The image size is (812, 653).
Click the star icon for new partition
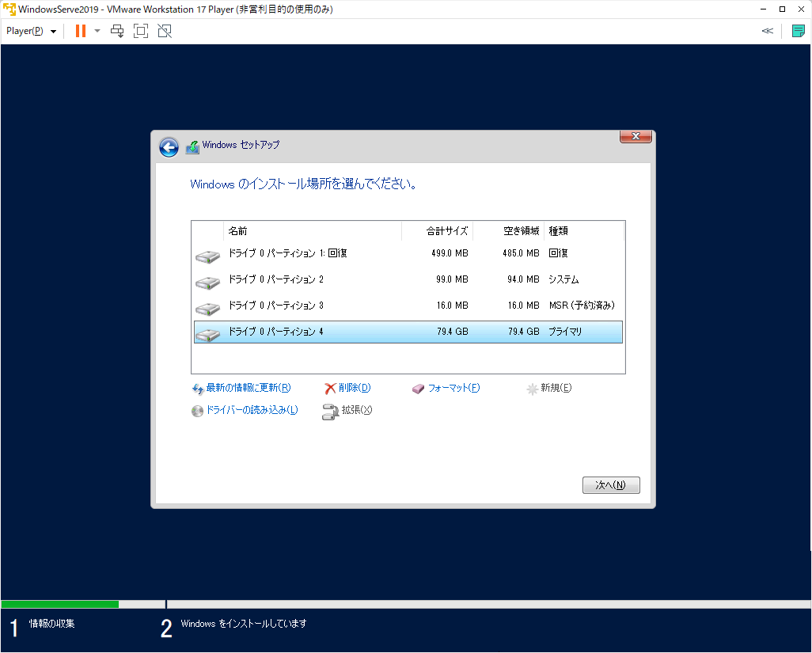point(533,389)
